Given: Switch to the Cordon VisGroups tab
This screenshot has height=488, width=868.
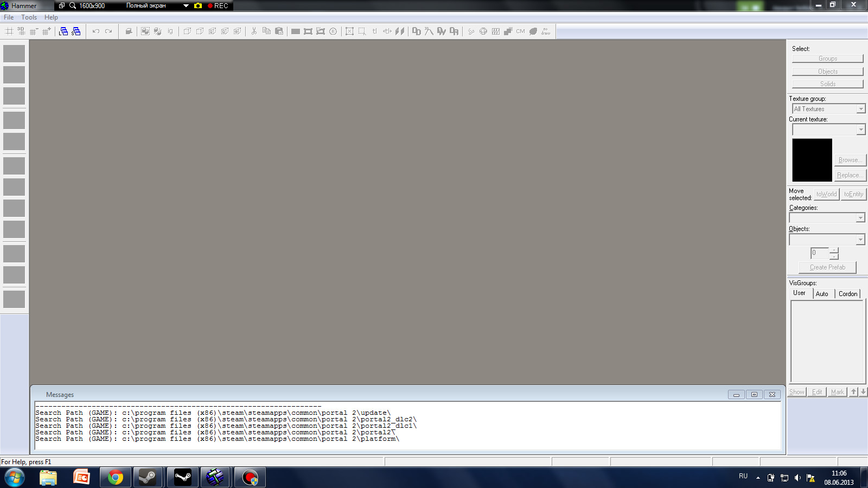Looking at the screenshot, I should coord(848,294).
